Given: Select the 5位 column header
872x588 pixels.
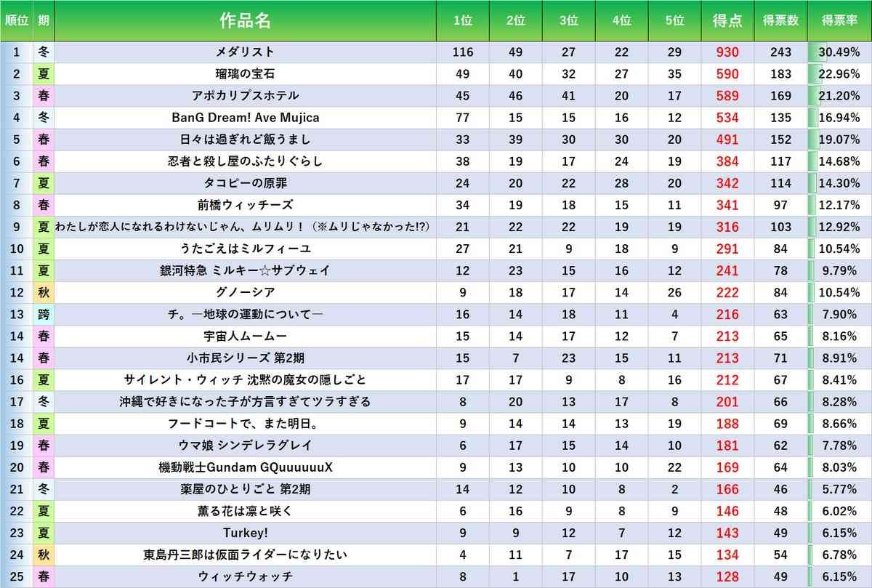Looking at the screenshot, I should click(674, 21).
